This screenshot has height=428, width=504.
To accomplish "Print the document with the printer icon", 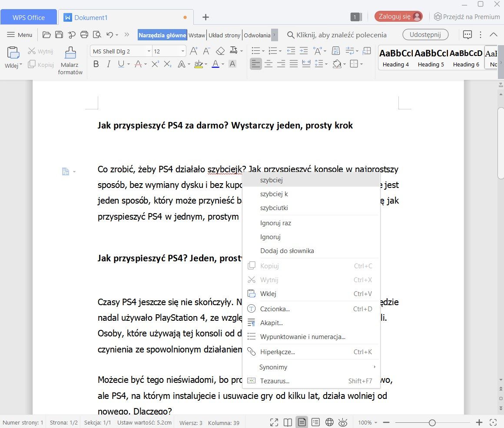I will coord(84,35).
